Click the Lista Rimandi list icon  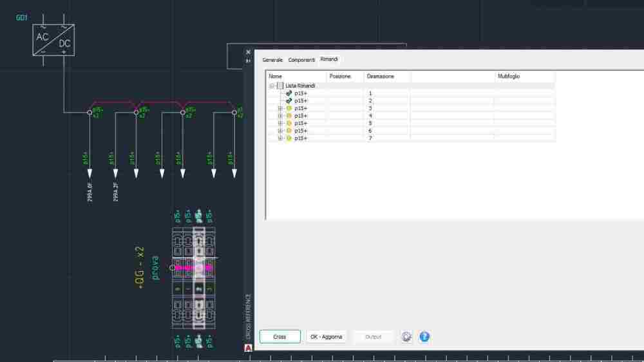pyautogui.click(x=280, y=86)
